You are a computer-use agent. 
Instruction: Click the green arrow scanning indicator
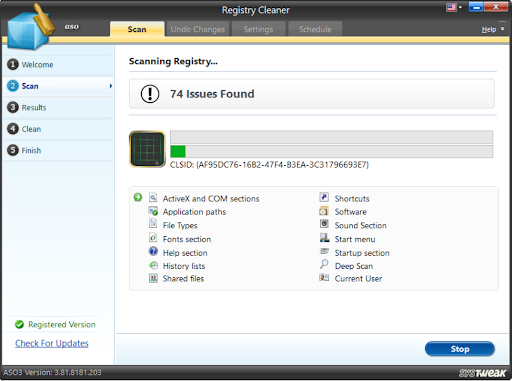pos(138,197)
